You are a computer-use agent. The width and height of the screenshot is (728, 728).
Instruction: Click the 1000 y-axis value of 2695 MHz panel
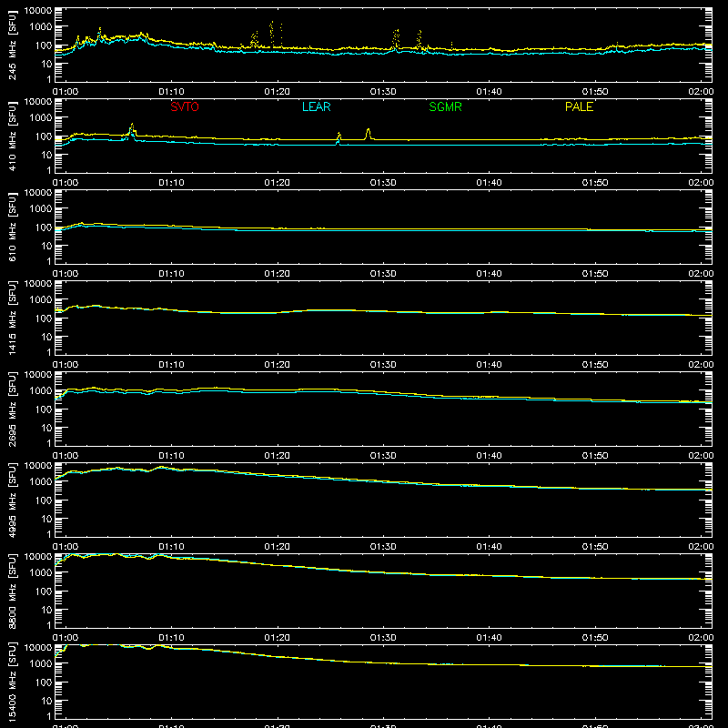pyautogui.click(x=41, y=391)
